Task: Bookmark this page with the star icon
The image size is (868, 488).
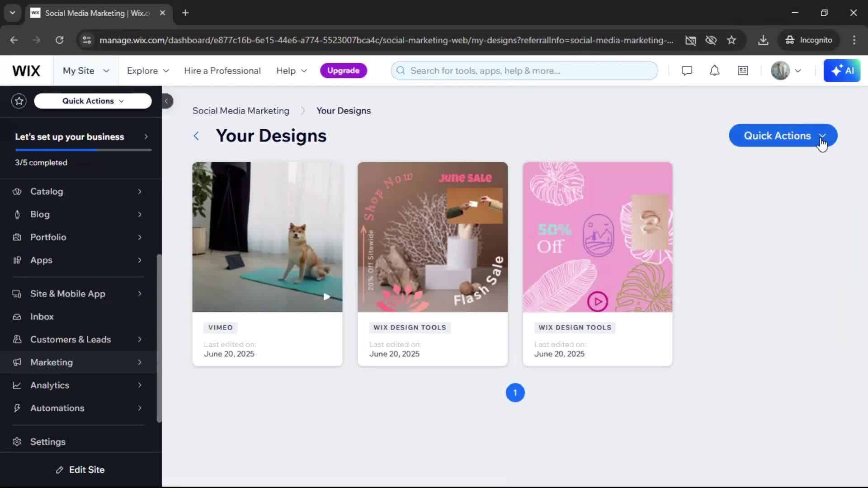Action: (731, 40)
